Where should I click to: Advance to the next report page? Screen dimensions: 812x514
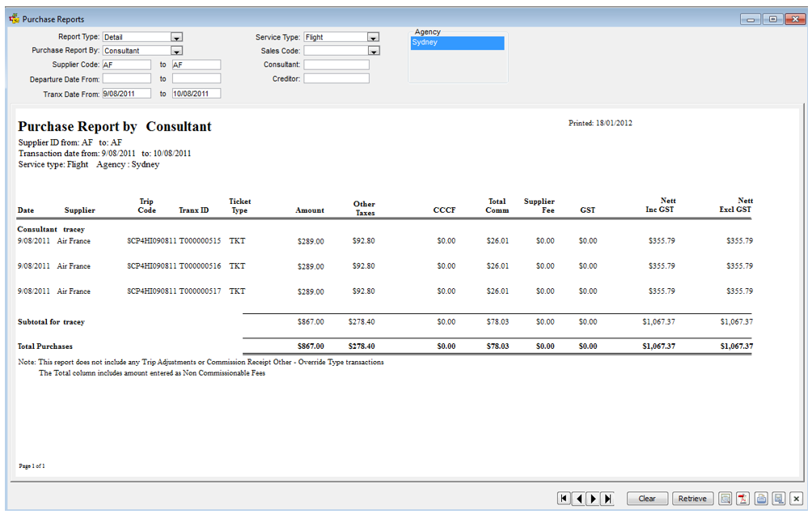[593, 498]
